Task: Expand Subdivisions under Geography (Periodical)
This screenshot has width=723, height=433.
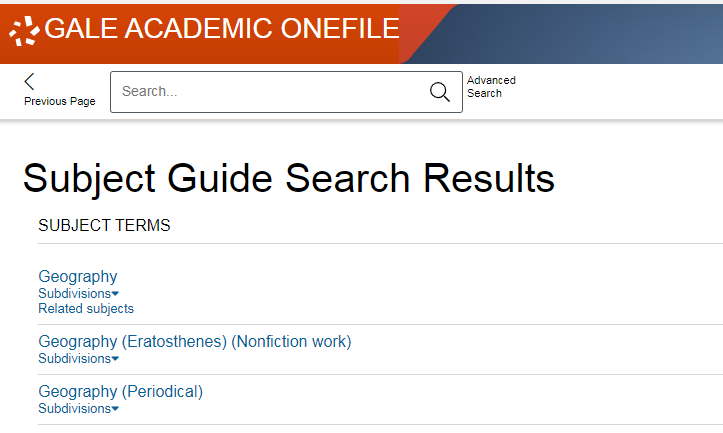Action: 74,408
